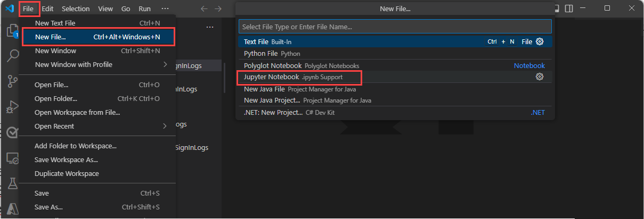
Task: Select New Java File option
Action: click(x=395, y=89)
